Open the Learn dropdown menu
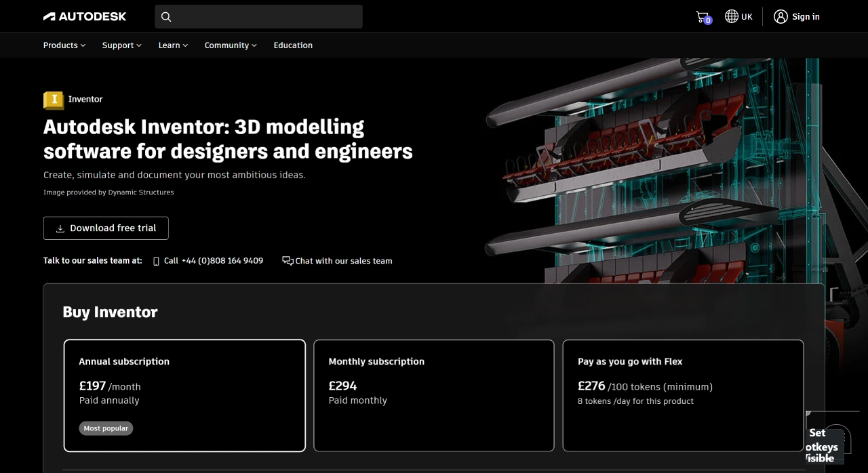The image size is (868, 473). [x=173, y=45]
